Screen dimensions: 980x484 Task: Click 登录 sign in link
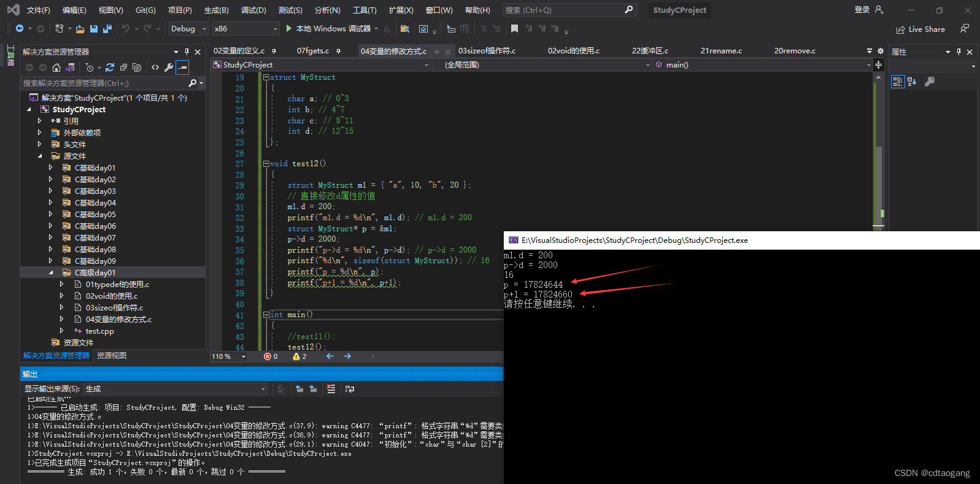[x=862, y=10]
